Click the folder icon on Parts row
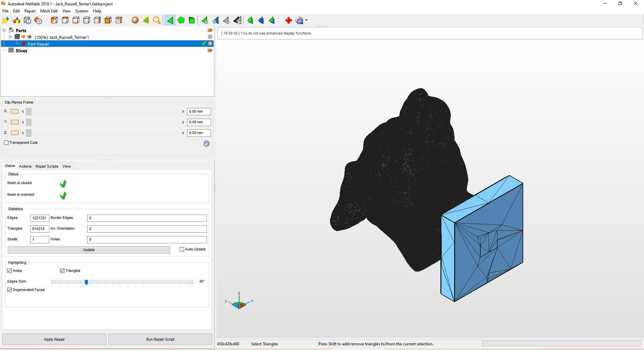 [210, 30]
